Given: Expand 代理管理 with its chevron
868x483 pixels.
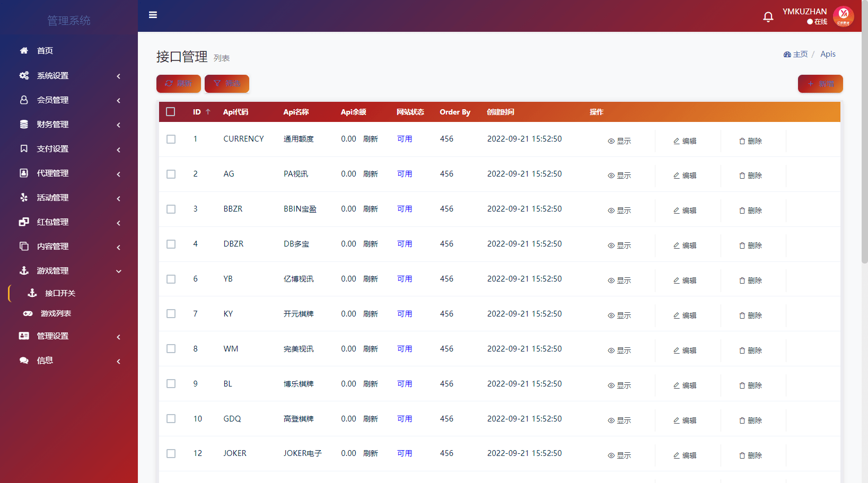Looking at the screenshot, I should click(119, 174).
